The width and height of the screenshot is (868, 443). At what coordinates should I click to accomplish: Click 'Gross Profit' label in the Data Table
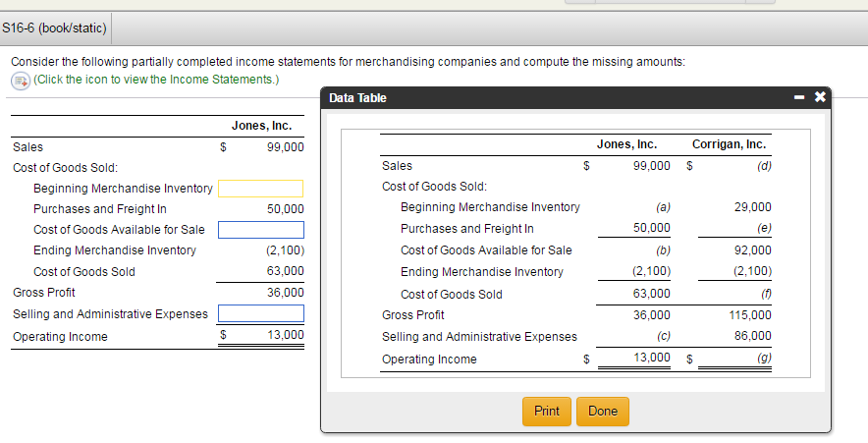pyautogui.click(x=413, y=315)
